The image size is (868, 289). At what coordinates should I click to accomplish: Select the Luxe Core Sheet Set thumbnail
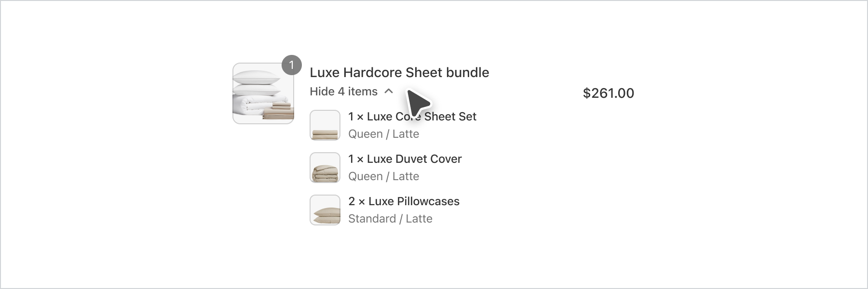click(325, 125)
